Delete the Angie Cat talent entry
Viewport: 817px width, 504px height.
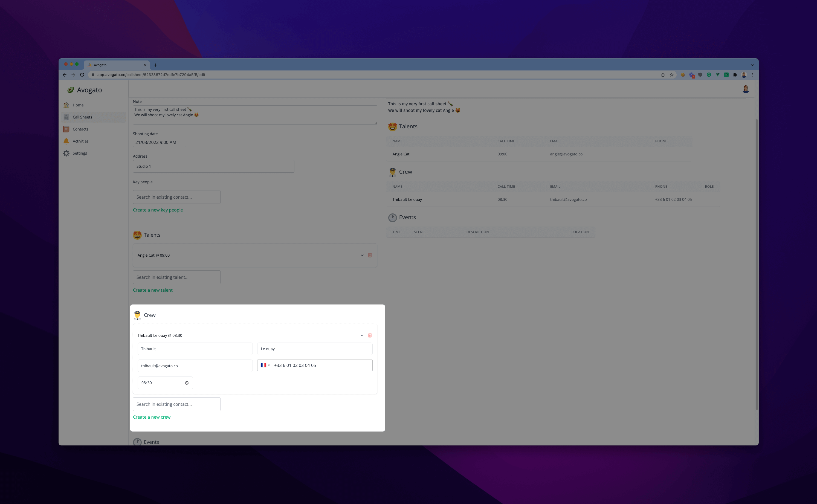point(370,255)
